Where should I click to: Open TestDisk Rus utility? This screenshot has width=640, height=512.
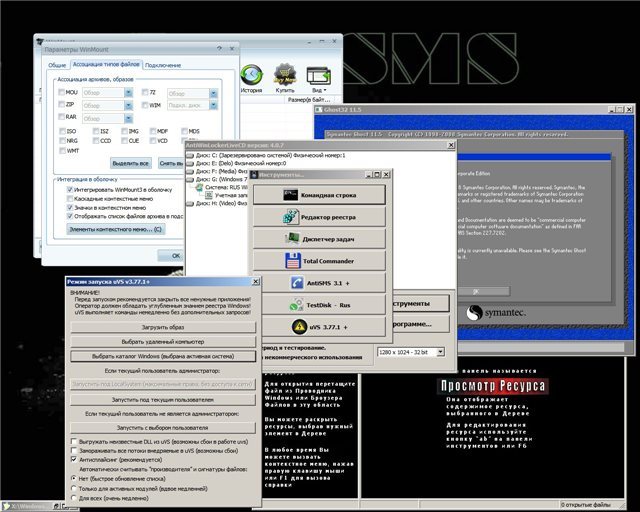click(x=318, y=305)
